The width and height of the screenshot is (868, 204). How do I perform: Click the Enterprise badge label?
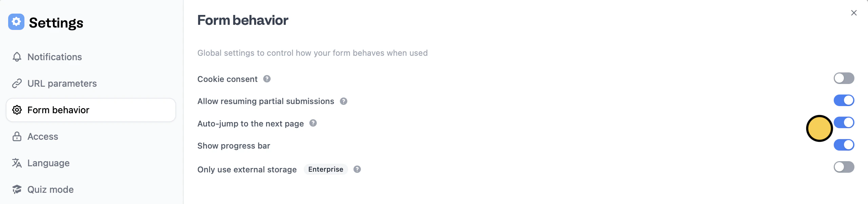[325, 169]
